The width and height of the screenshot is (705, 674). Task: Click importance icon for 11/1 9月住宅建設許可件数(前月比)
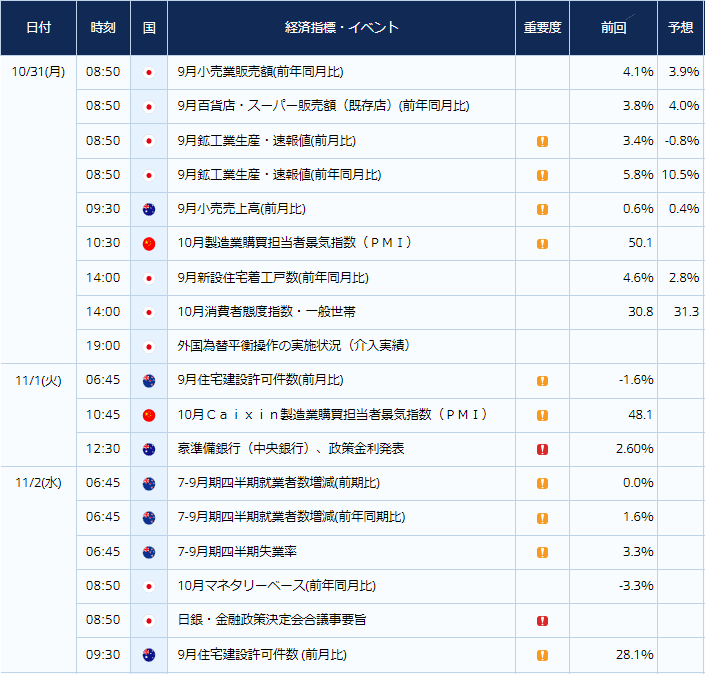click(x=542, y=381)
